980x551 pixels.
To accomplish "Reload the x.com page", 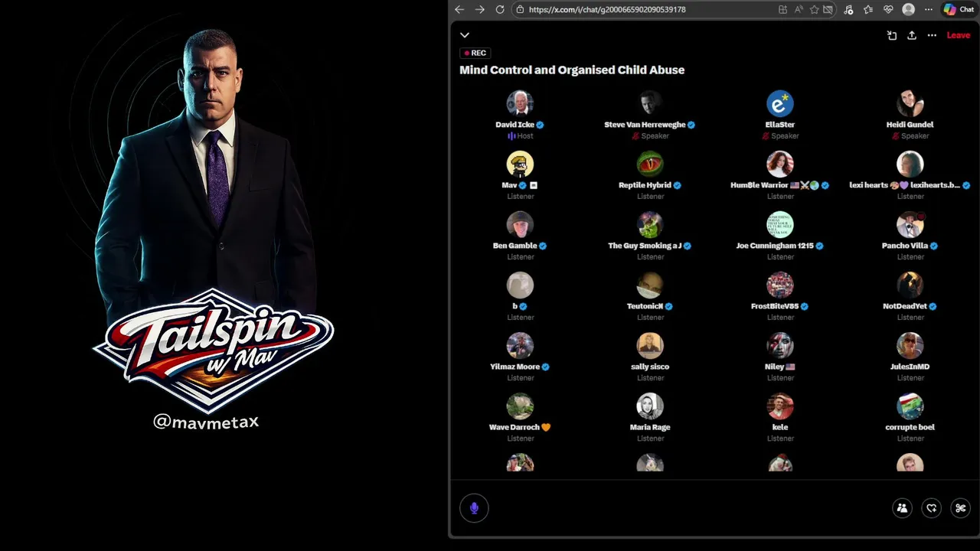I will (500, 9).
